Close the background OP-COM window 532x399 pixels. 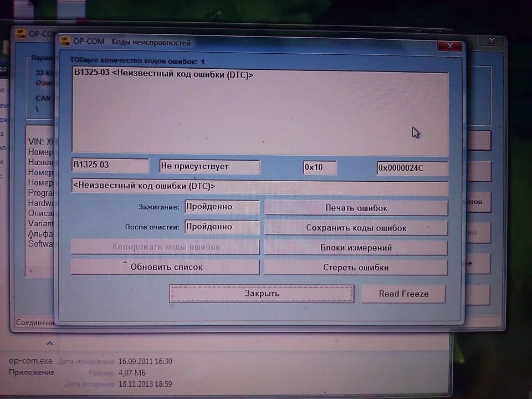pyautogui.click(x=492, y=41)
